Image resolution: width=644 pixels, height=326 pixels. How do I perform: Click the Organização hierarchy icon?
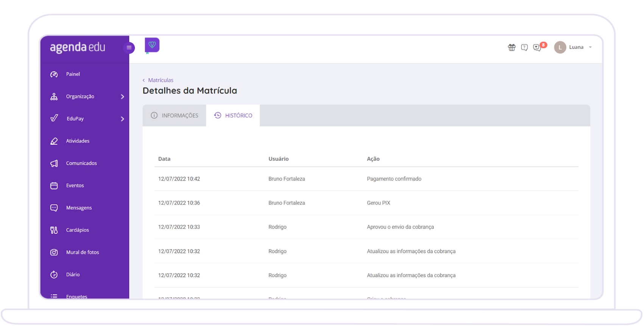click(54, 97)
